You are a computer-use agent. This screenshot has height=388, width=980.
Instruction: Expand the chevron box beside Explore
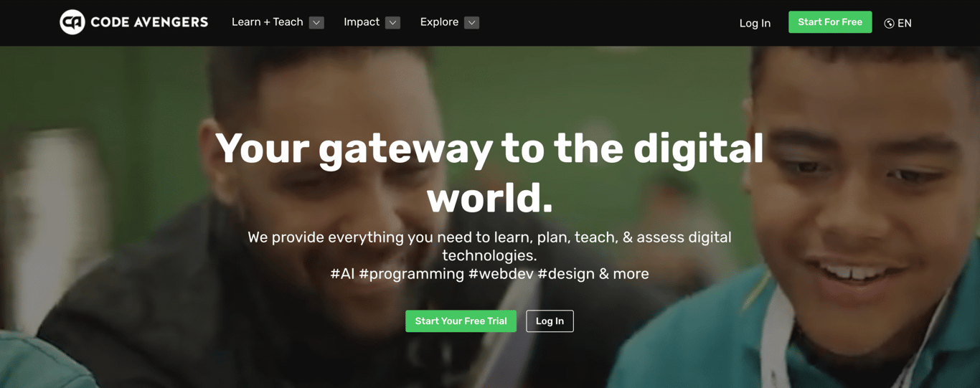471,22
